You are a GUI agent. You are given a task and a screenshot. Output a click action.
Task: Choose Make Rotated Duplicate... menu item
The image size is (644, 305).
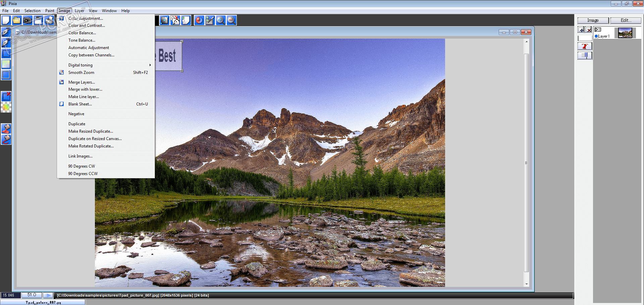[x=106, y=146]
